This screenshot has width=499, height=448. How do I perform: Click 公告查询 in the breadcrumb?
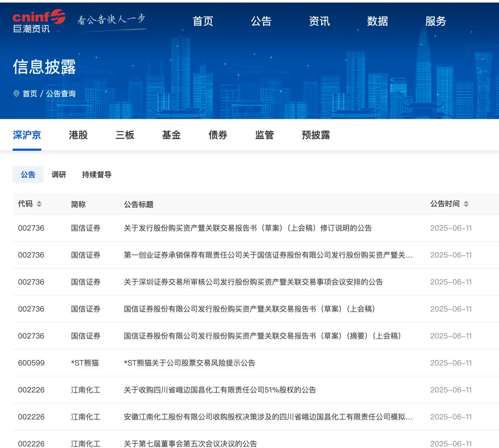point(61,94)
